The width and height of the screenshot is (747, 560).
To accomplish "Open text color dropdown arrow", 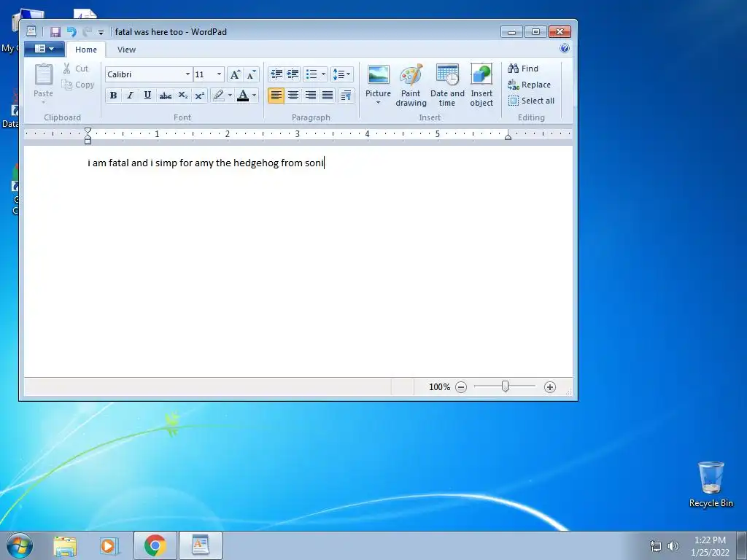I will (x=255, y=96).
